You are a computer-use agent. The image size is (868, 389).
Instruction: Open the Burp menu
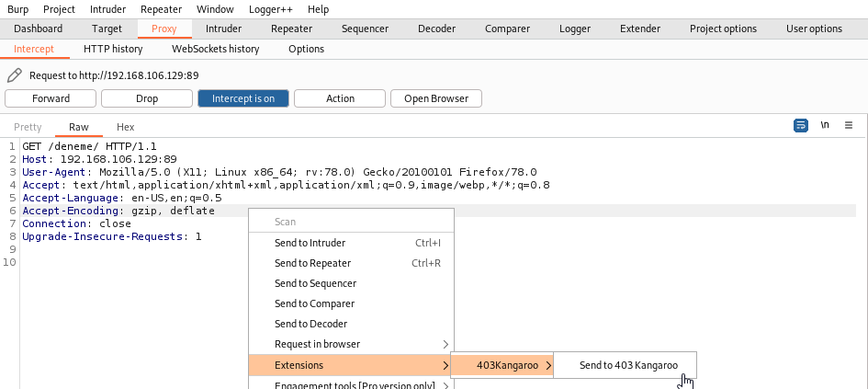click(17, 9)
